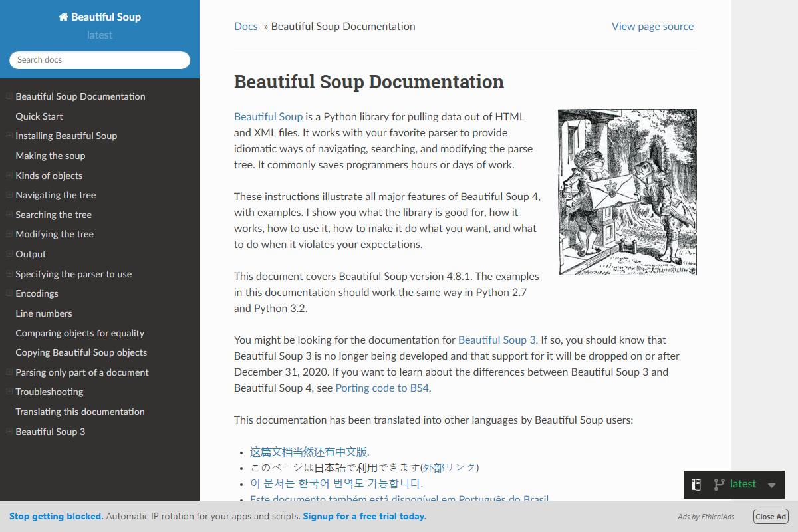Click View page source link
The height and width of the screenshot is (532, 798).
pos(652,27)
